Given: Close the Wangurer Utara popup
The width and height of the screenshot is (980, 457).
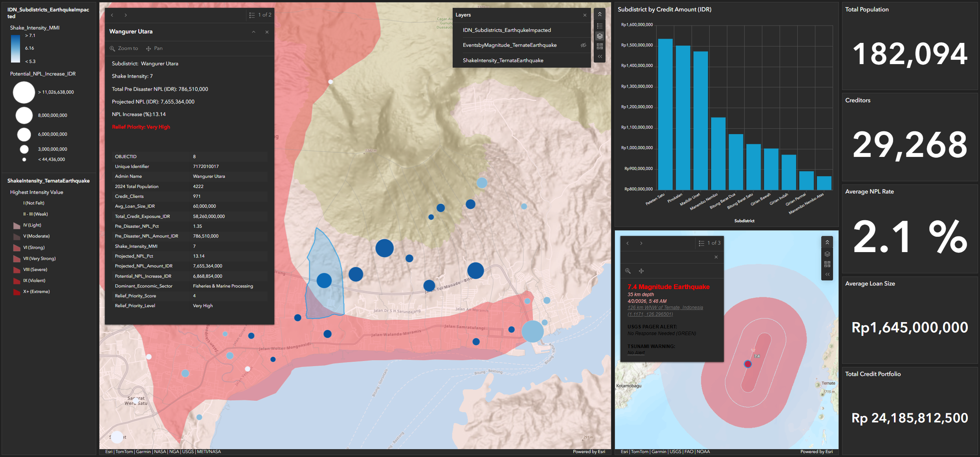Looking at the screenshot, I should [x=267, y=32].
